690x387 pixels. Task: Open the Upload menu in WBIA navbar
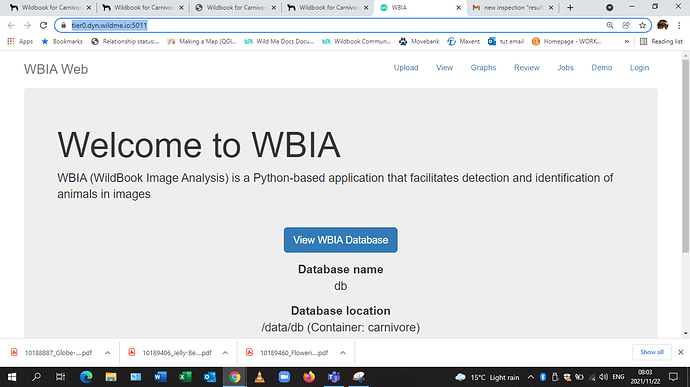(x=406, y=67)
